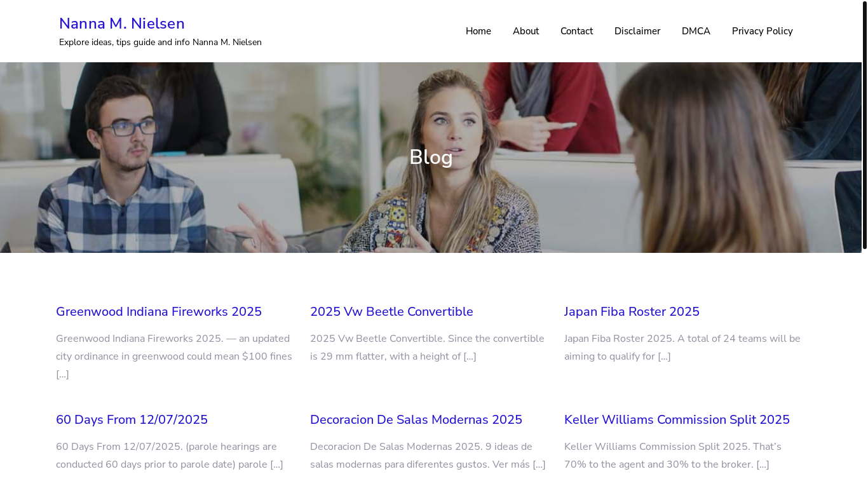Screen dimensions: 868x488
Task: Click the Beetle convertible 29 mm flatter excerpt
Action: click(427, 348)
